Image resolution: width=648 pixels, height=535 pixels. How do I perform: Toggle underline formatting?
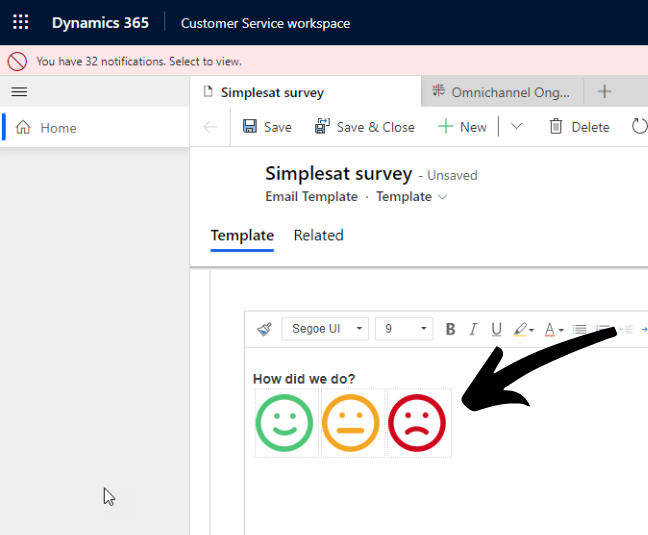(x=496, y=329)
